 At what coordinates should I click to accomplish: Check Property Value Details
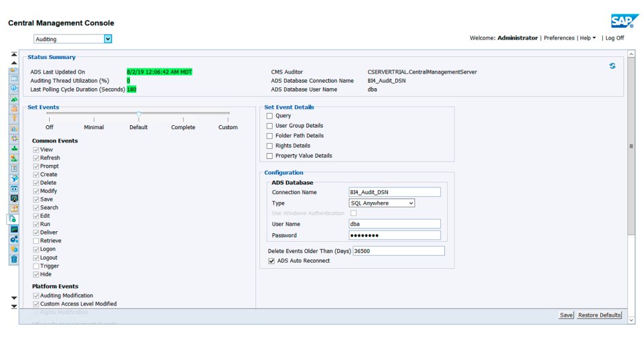tap(269, 156)
